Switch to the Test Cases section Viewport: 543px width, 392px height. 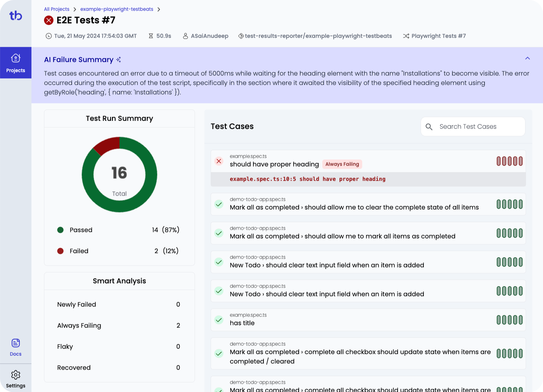(x=232, y=126)
